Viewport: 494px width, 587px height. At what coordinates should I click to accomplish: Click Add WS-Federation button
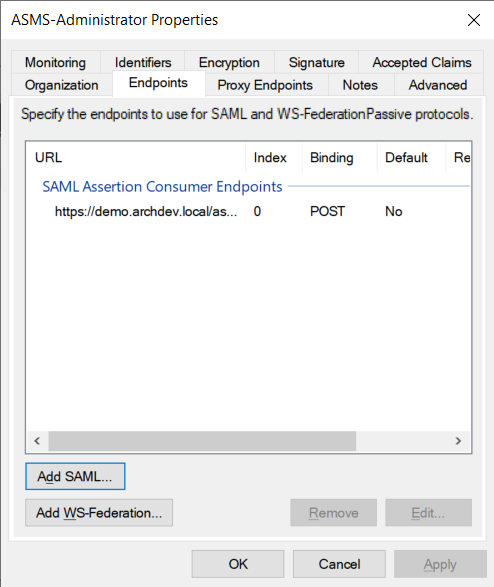99,513
